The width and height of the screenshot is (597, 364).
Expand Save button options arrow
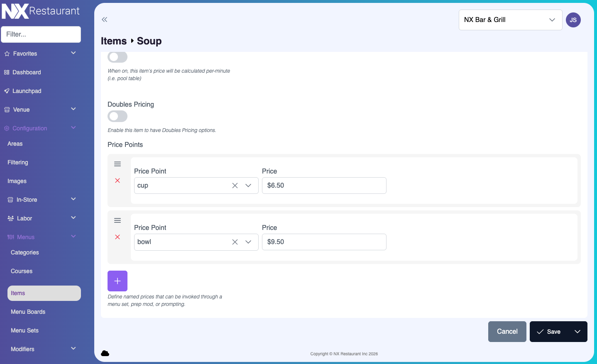(577, 332)
